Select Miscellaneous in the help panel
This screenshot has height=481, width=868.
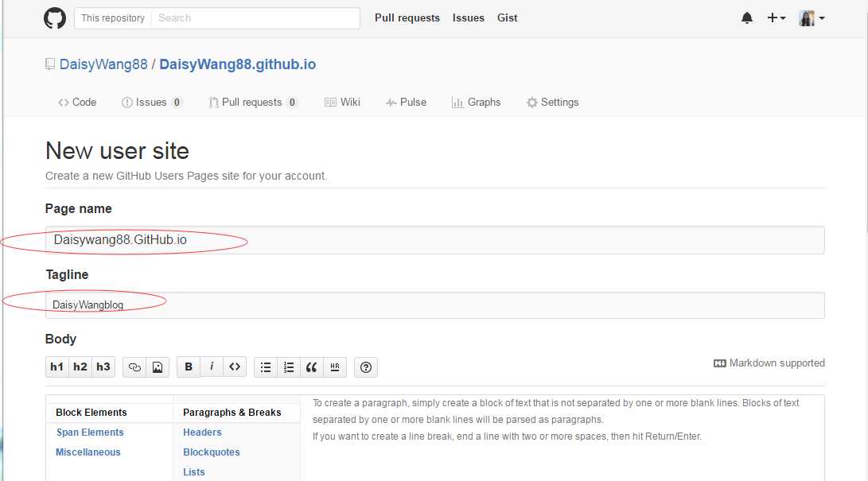(88, 452)
